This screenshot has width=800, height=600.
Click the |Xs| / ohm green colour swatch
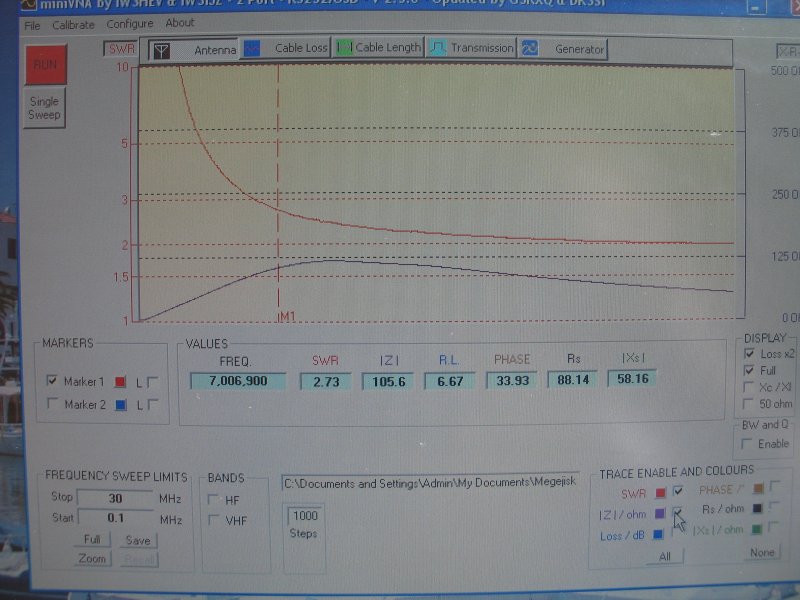[757, 529]
